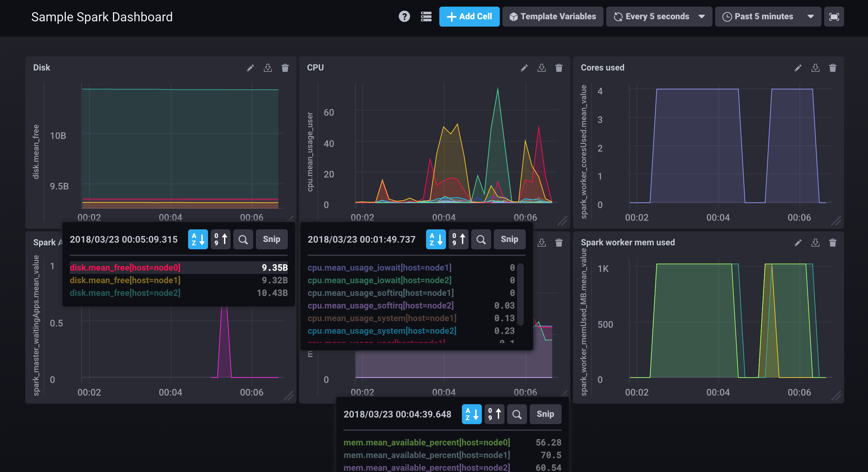Screen dimensions: 868x472
Task: Click the dashboard list menu icon
Action: (x=426, y=17)
